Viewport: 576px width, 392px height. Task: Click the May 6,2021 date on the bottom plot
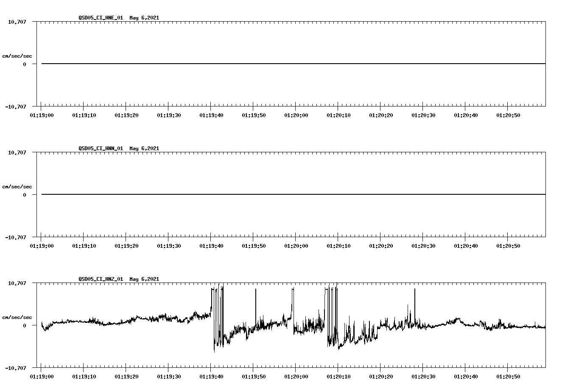pos(144,279)
